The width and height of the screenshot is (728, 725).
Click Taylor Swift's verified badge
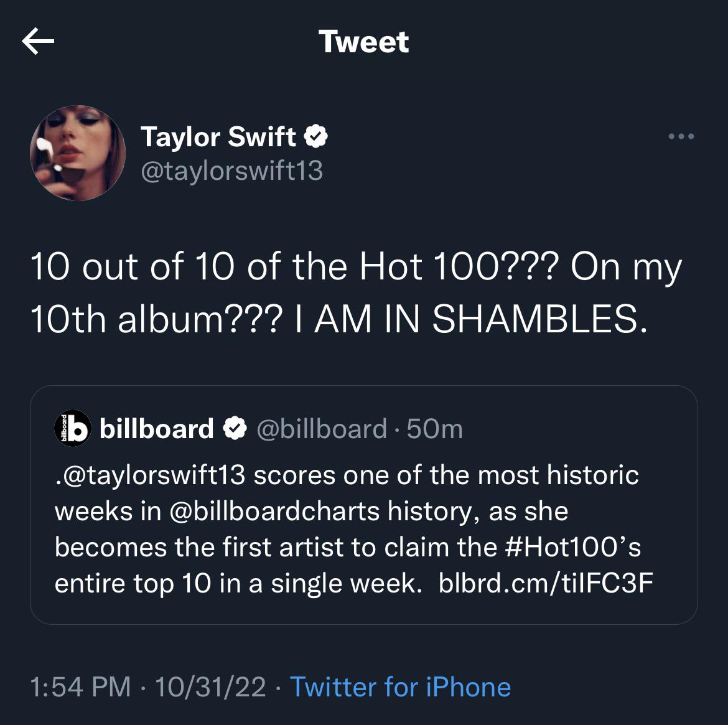click(317, 136)
